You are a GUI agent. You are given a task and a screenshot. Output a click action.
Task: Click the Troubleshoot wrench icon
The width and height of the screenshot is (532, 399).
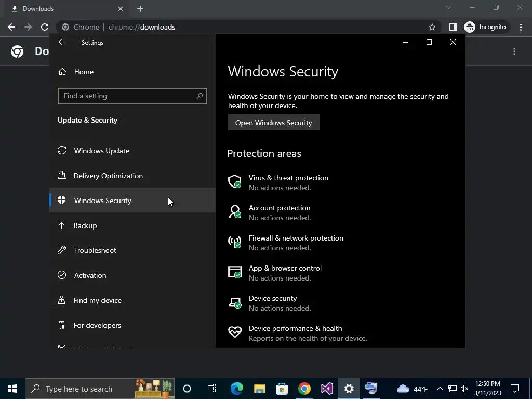click(62, 250)
